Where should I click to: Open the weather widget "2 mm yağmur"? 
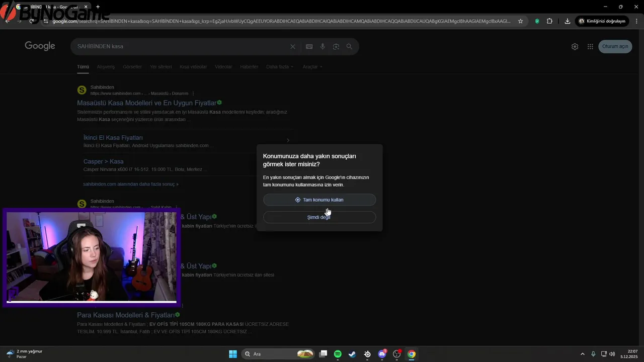(24, 354)
